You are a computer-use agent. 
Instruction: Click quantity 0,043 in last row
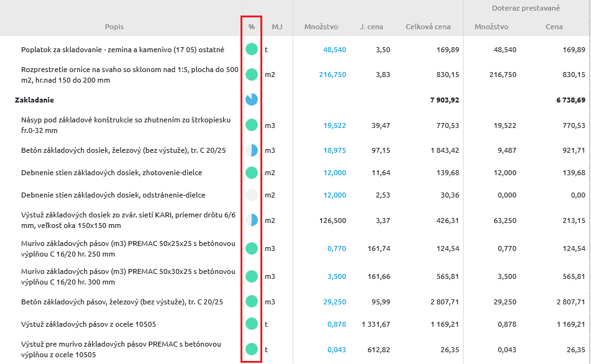click(x=336, y=349)
